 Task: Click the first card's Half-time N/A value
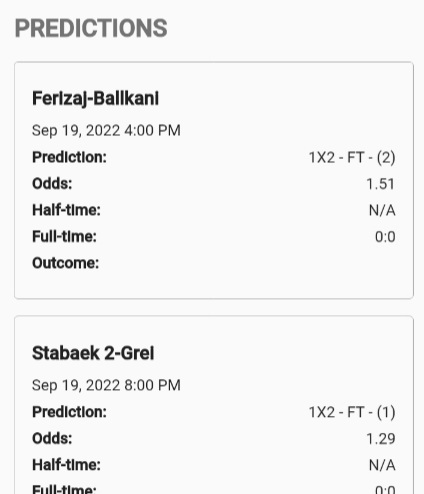coord(382,211)
